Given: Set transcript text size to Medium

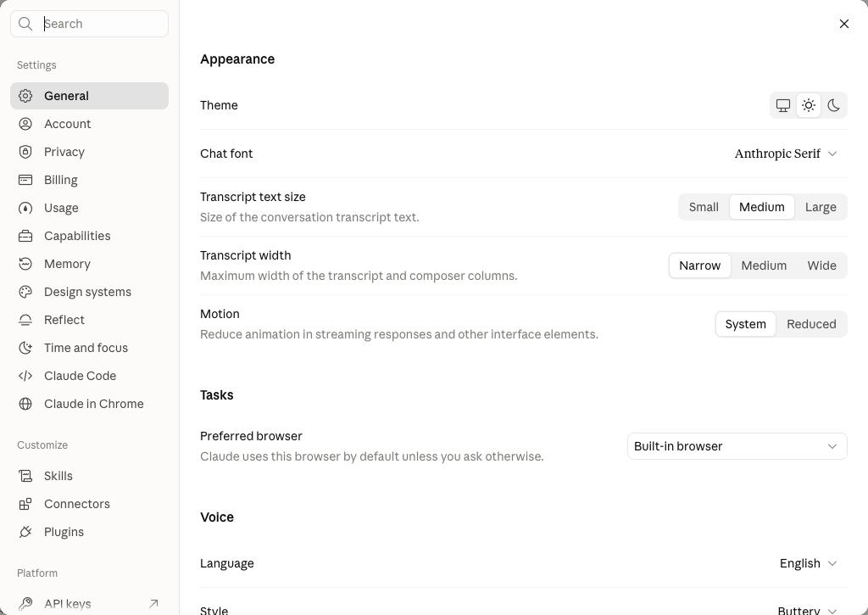Looking at the screenshot, I should point(762,207).
